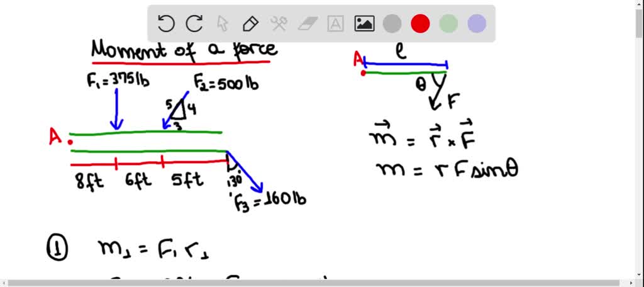Click the m = r F sinθ equation
The width and height of the screenshot is (644, 287).
447,170
